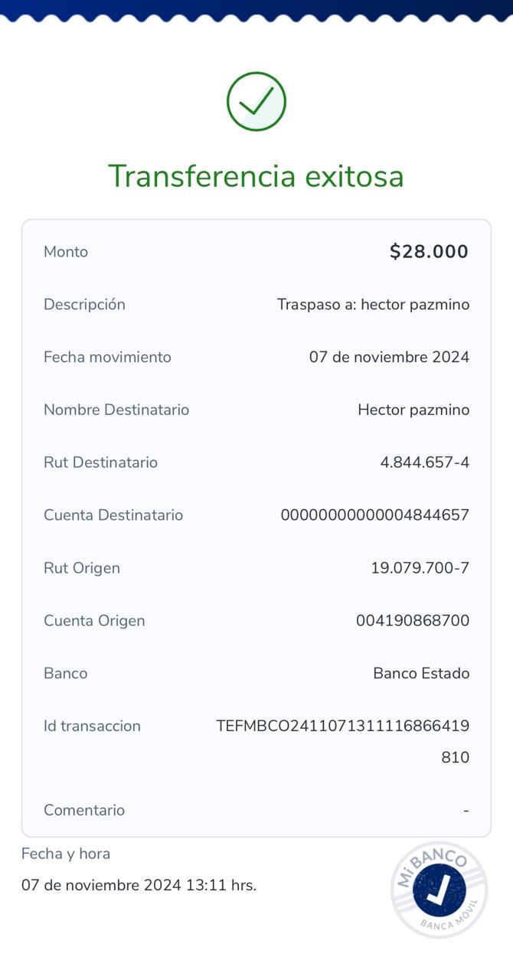Viewport: 513px width, 980px height.
Task: Select the movement date 07 de noviembre 2024
Action: coord(389,358)
